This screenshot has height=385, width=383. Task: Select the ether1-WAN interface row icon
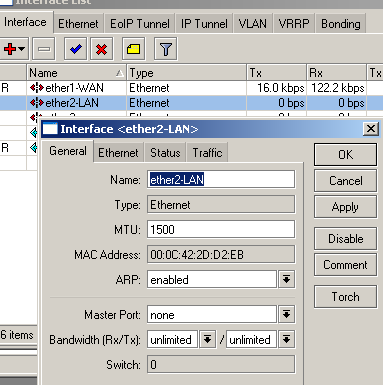pyautogui.click(x=36, y=88)
